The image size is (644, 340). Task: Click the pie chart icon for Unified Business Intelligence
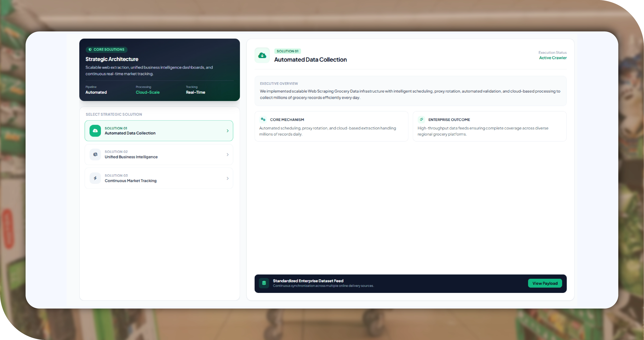tap(95, 154)
